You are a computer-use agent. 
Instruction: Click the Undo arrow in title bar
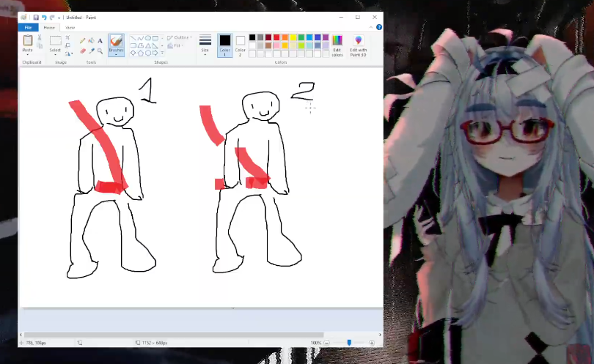coord(44,17)
